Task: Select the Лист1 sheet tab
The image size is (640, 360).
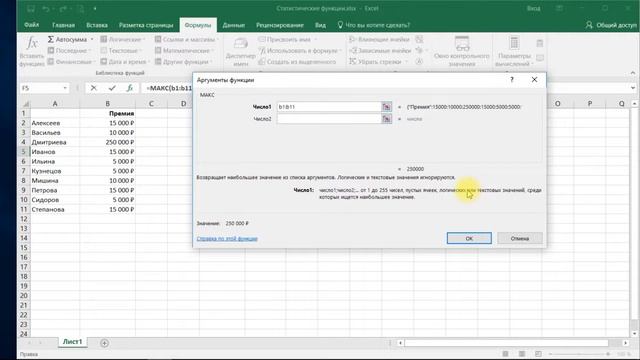Action: coord(72,342)
